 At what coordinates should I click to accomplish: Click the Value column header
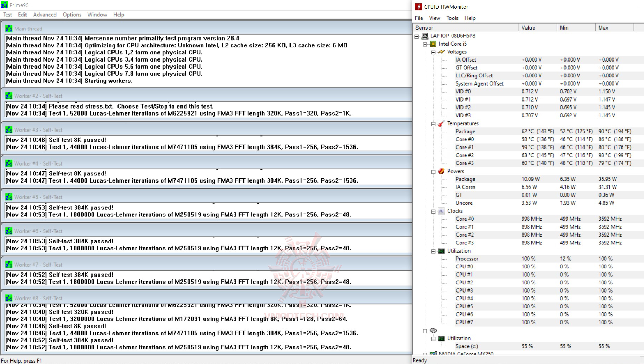537,28
